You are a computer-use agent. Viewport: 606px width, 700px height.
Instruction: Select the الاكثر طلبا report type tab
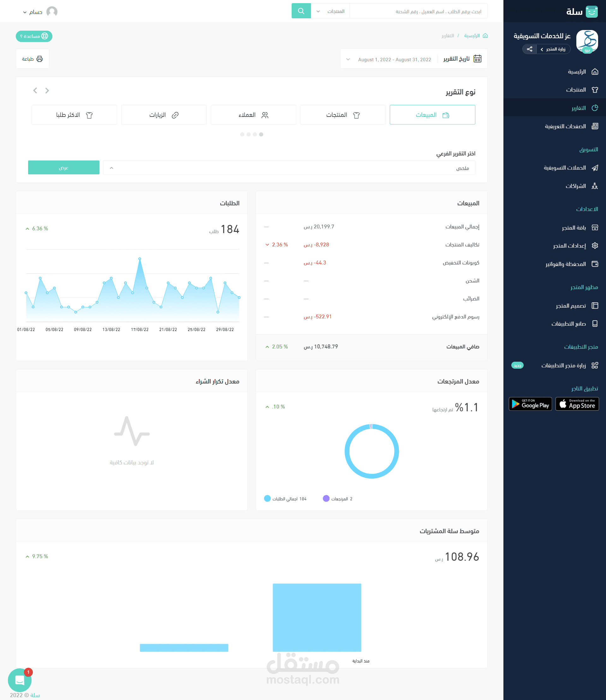[x=74, y=115]
